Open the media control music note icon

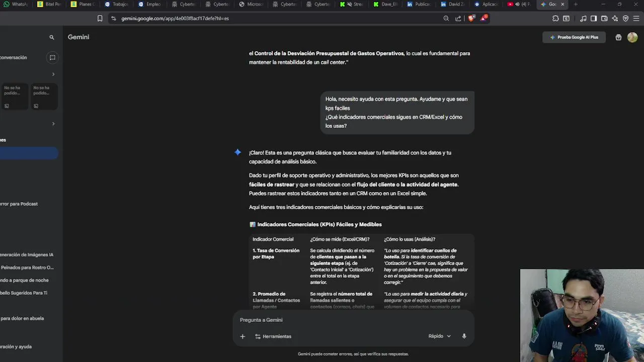(x=583, y=18)
